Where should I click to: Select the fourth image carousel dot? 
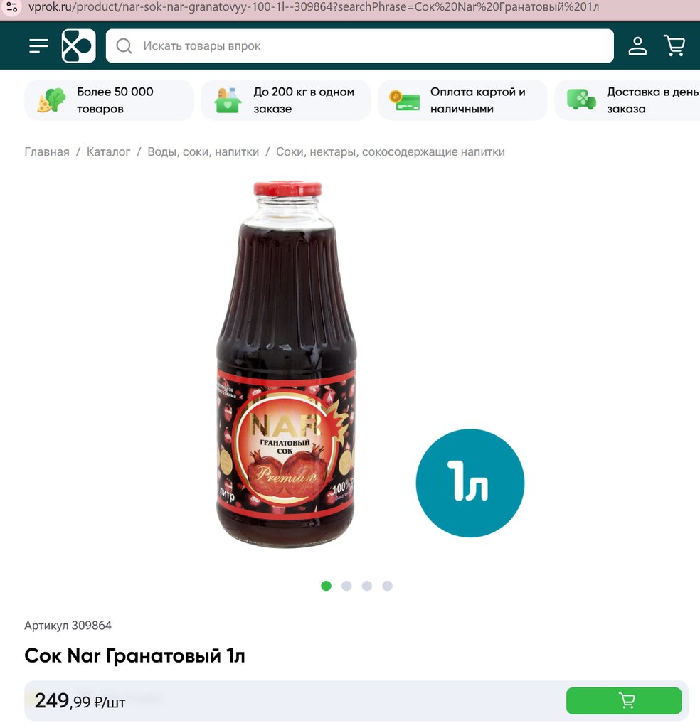(x=388, y=586)
